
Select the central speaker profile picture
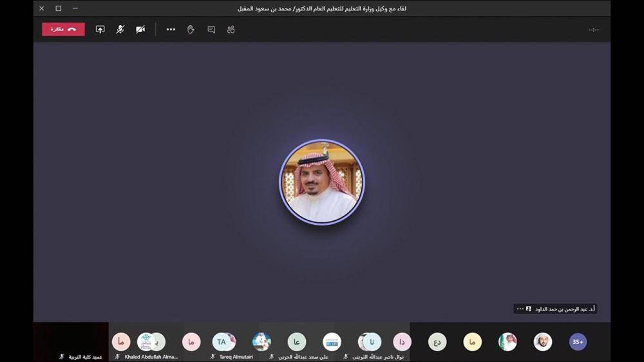pyautogui.click(x=321, y=182)
